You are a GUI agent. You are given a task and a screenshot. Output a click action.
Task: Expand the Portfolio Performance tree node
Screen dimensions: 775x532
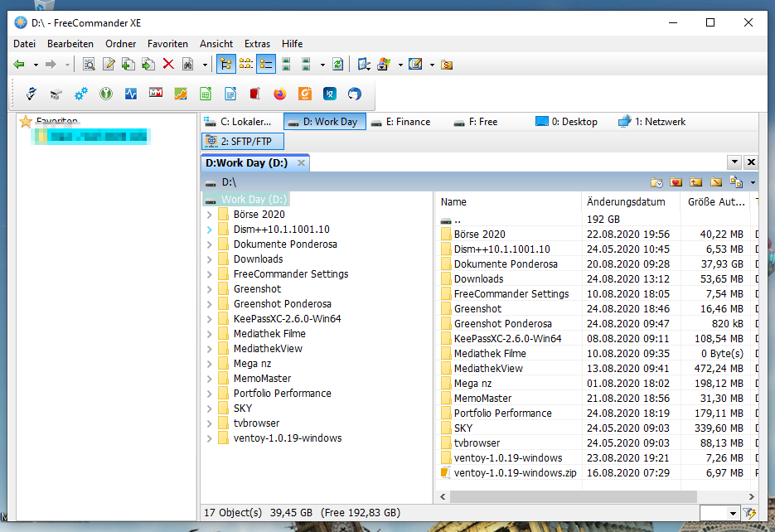210,394
